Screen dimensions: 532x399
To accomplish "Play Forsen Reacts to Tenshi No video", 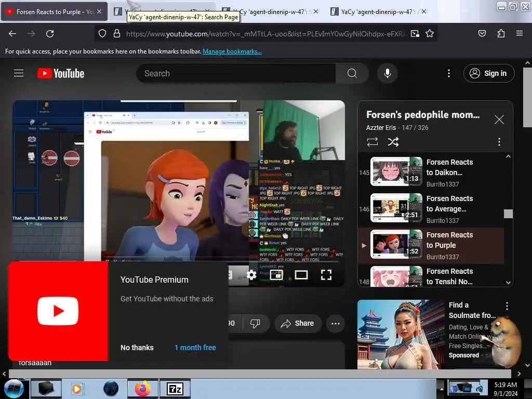I will (x=431, y=276).
